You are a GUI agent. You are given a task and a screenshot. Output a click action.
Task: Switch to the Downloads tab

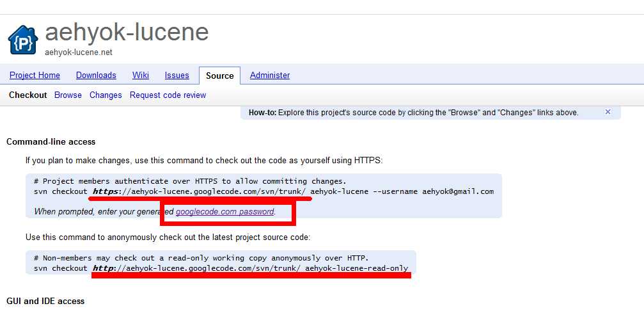[x=96, y=76]
